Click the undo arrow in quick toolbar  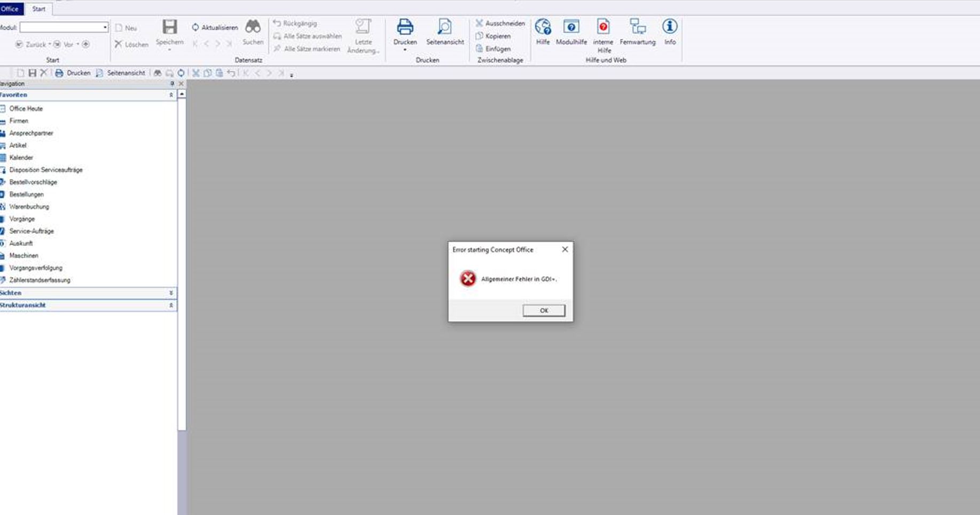coord(231,73)
